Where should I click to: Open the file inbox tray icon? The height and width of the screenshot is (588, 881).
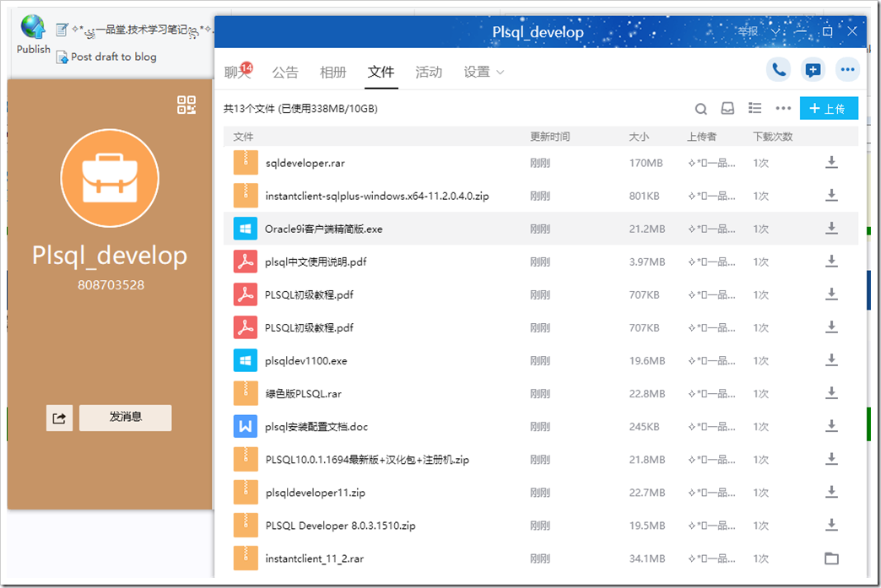[727, 108]
